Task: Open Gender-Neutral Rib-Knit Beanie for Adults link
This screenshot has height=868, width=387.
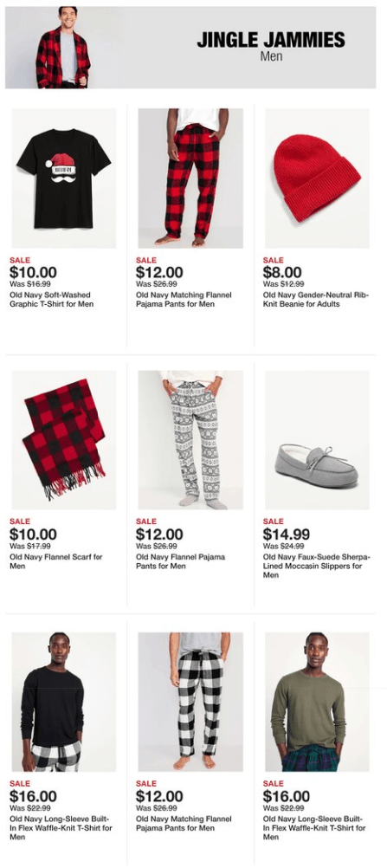Action: (316, 300)
